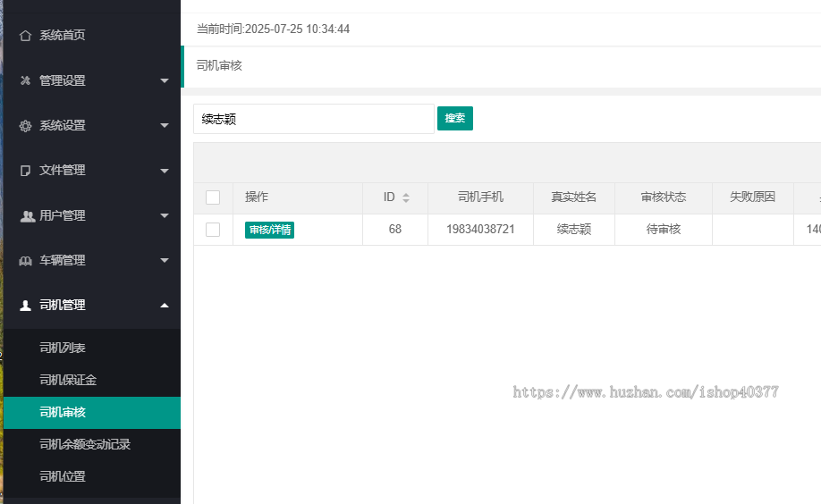Click the 审核状态 column header
The image size is (821, 504).
click(664, 197)
